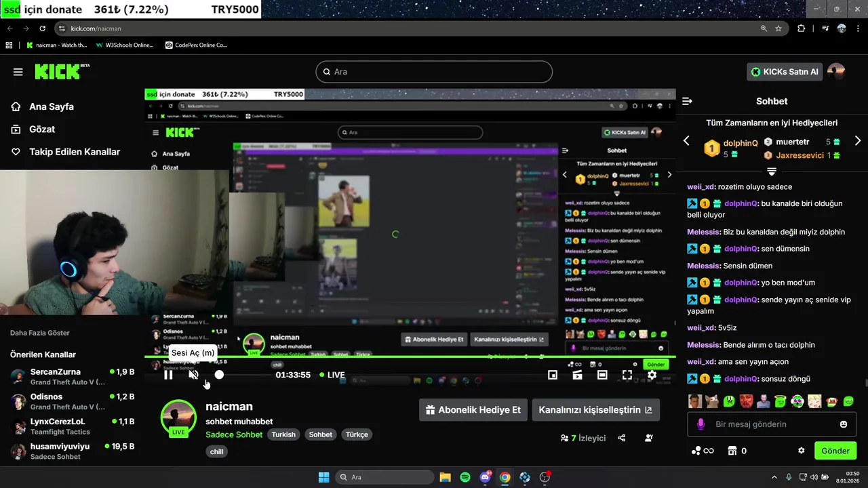Image resolution: width=868 pixels, height=488 pixels.
Task: Click Kanalınızı kişiselleştirin button
Action: (595, 410)
